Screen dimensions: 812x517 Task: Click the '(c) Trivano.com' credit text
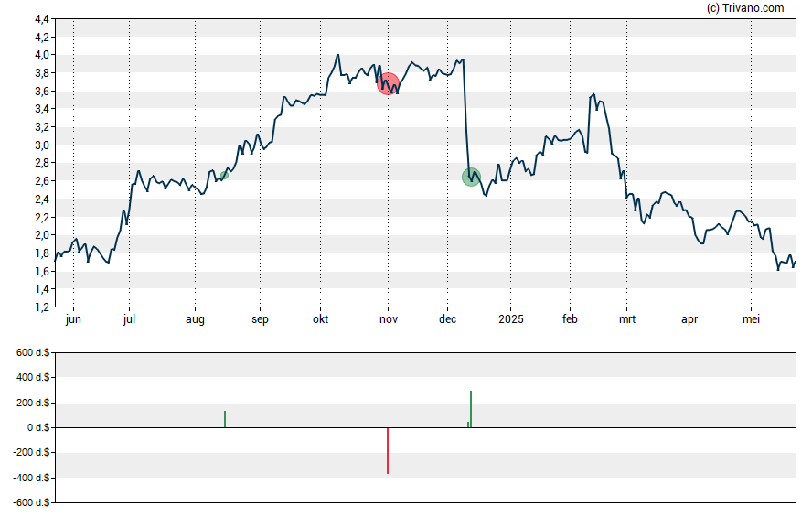(745, 7)
